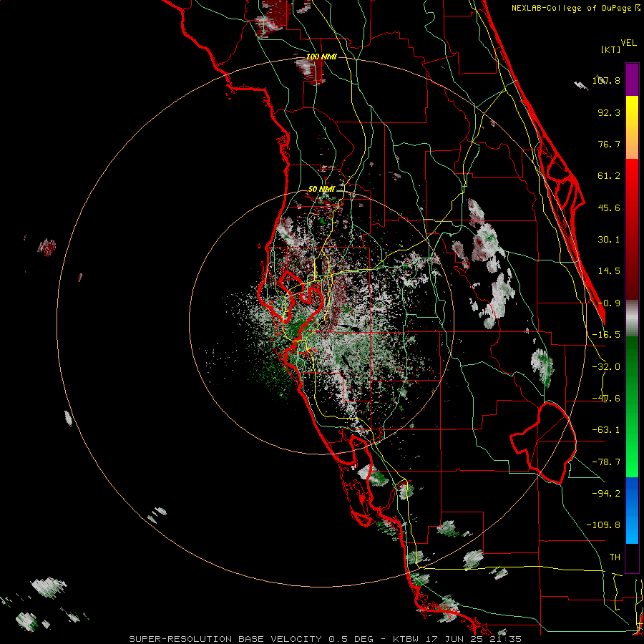Click the TH label on the legend
The image size is (644, 644).
point(615,557)
